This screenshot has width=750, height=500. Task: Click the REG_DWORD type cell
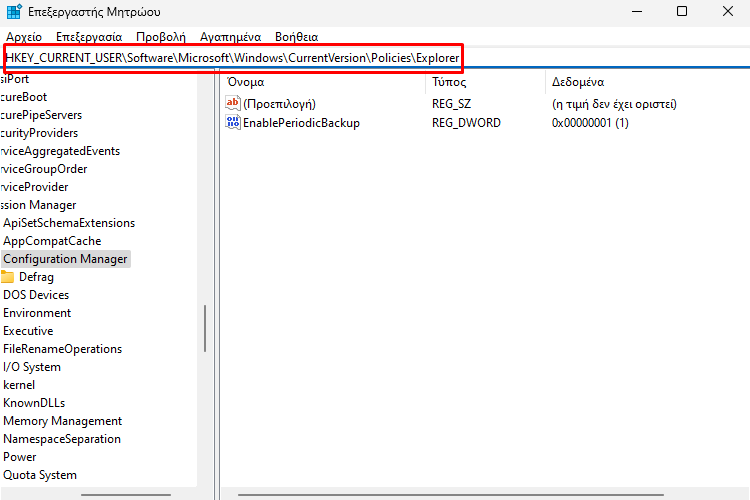tap(466, 123)
